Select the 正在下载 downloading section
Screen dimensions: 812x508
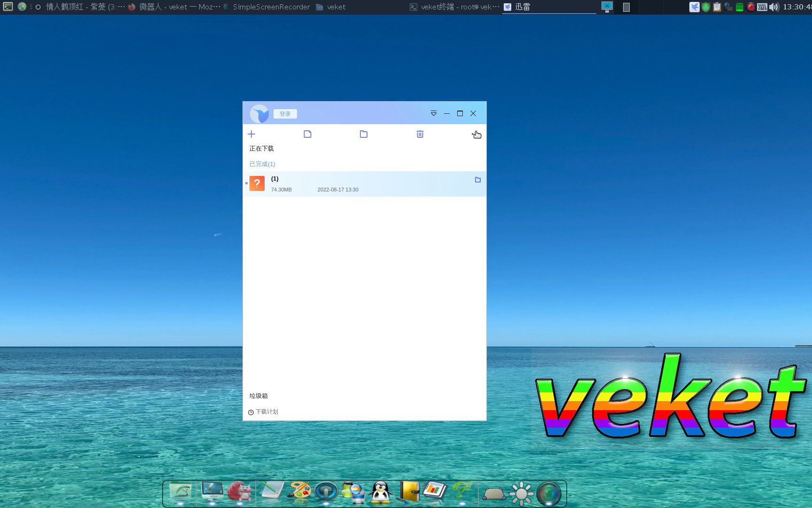[x=261, y=149]
